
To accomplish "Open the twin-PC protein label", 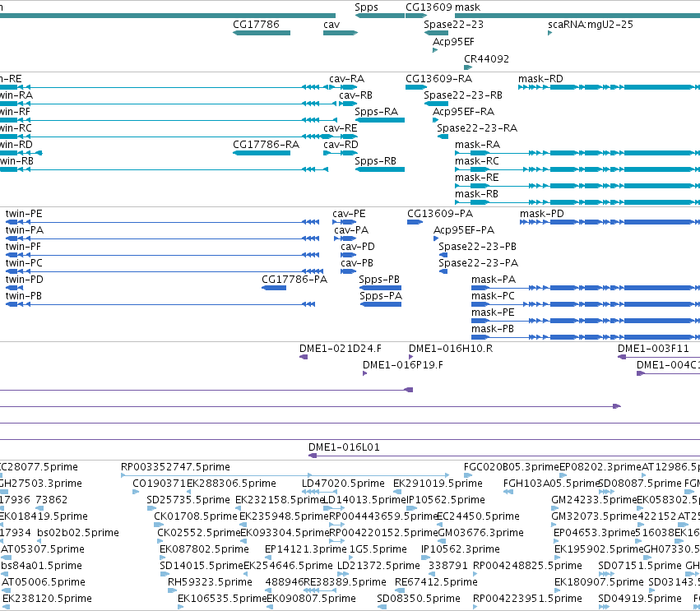I will tap(24, 263).
